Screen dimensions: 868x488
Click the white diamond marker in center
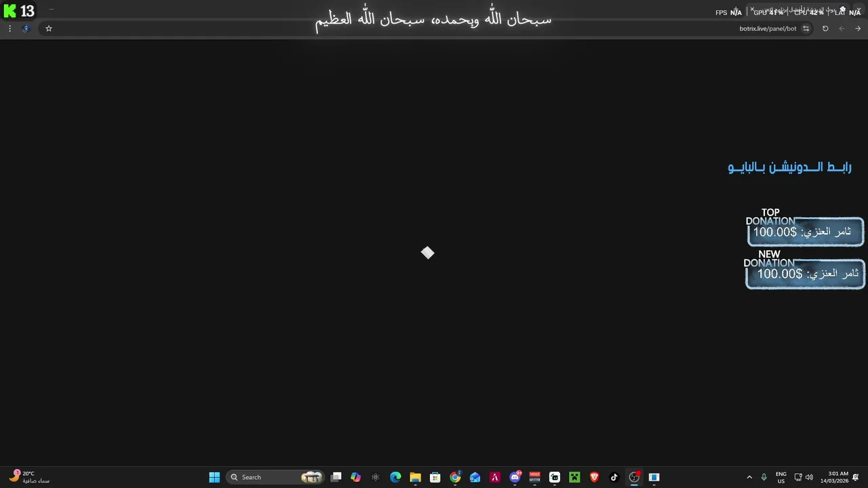coord(427,253)
